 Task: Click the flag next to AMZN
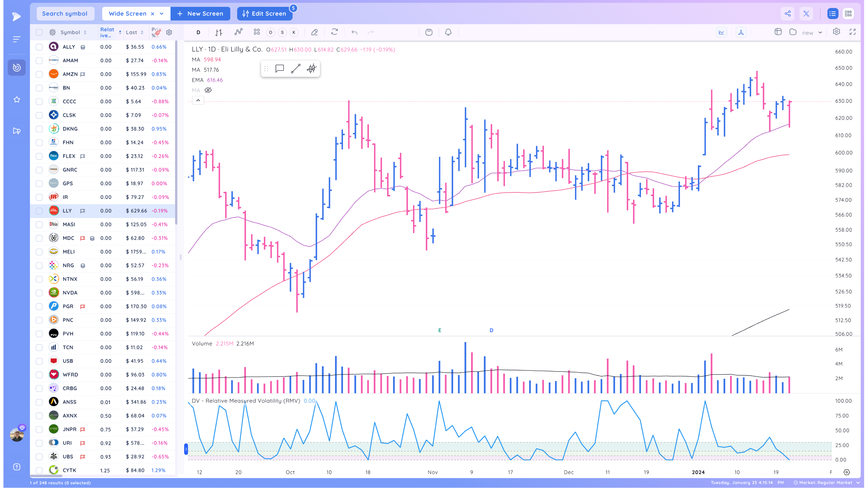[83, 74]
